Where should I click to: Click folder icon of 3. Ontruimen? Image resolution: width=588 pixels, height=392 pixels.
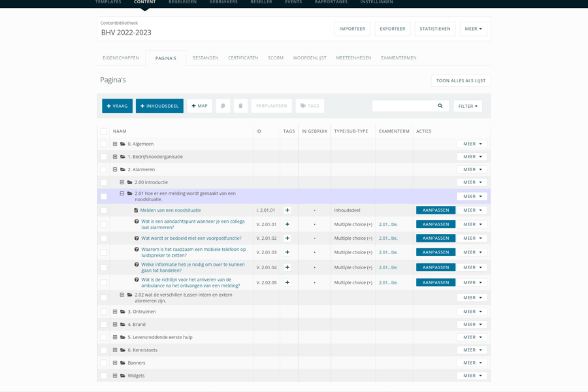123,312
